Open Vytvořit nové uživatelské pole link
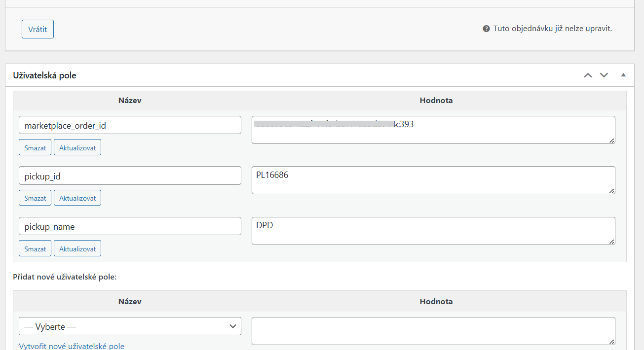This screenshot has height=350, width=644. (x=72, y=346)
